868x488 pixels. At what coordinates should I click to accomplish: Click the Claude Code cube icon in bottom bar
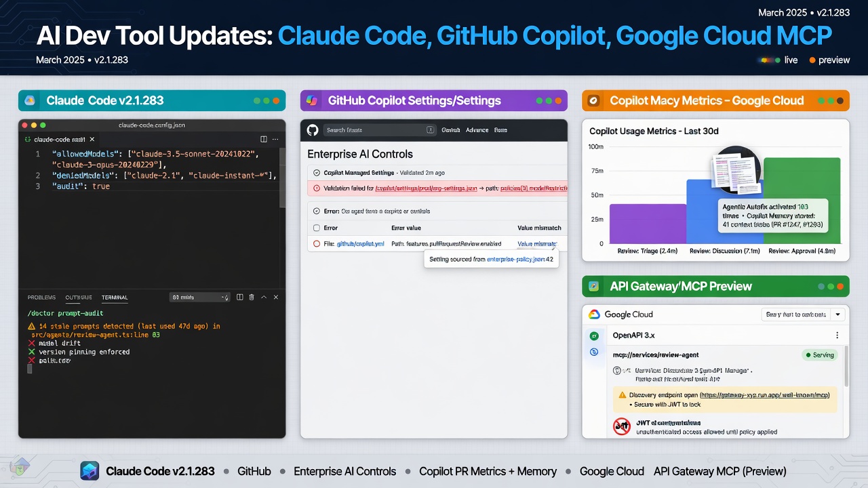tap(90, 471)
